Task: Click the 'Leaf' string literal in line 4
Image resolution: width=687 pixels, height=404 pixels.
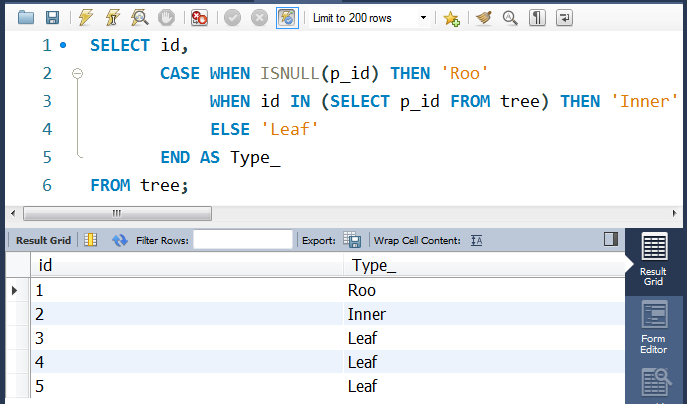Action: 290,129
